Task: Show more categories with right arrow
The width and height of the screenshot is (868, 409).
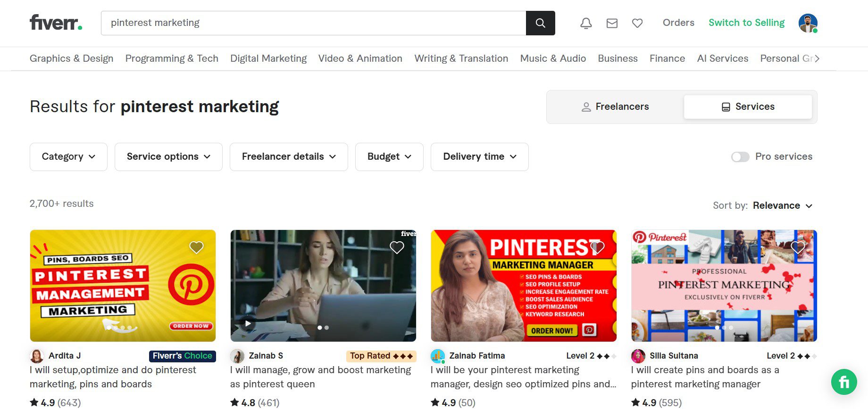Action: pyautogui.click(x=817, y=58)
